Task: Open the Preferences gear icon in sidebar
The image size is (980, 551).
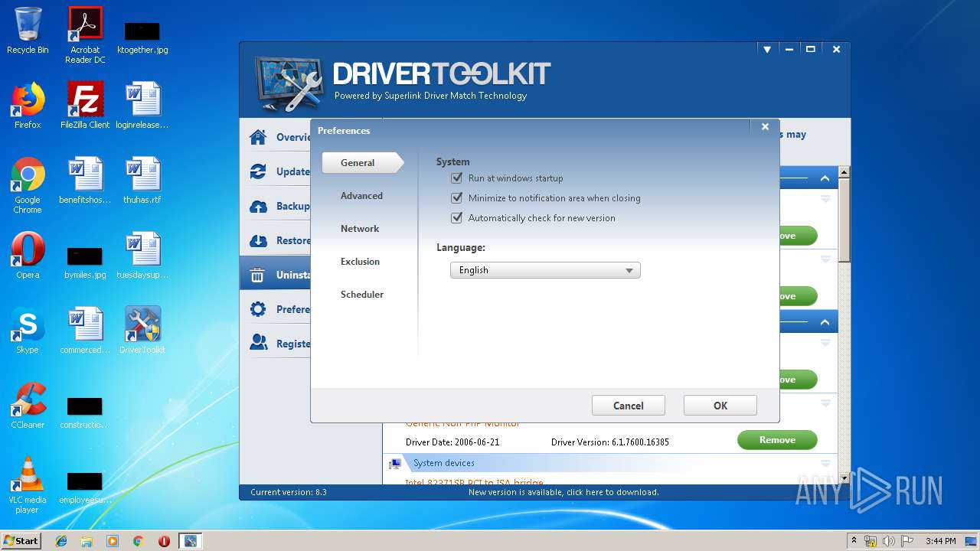Action: click(258, 309)
